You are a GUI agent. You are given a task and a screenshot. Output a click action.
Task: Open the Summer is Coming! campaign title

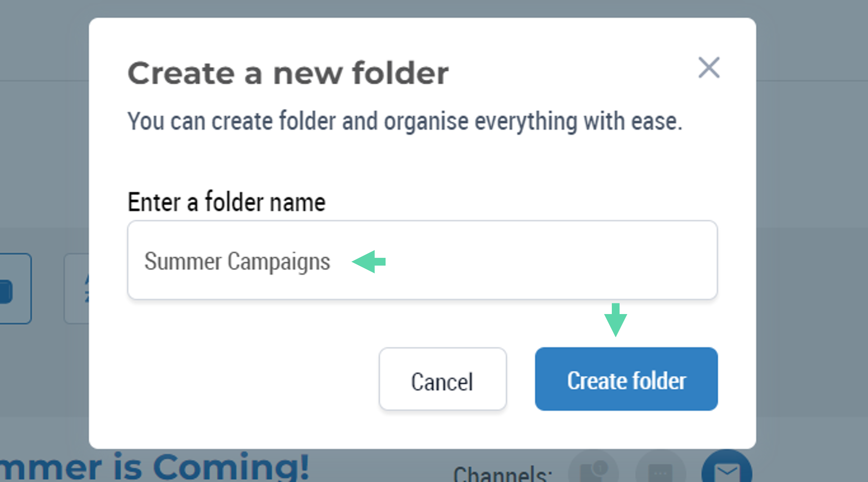click(x=155, y=467)
